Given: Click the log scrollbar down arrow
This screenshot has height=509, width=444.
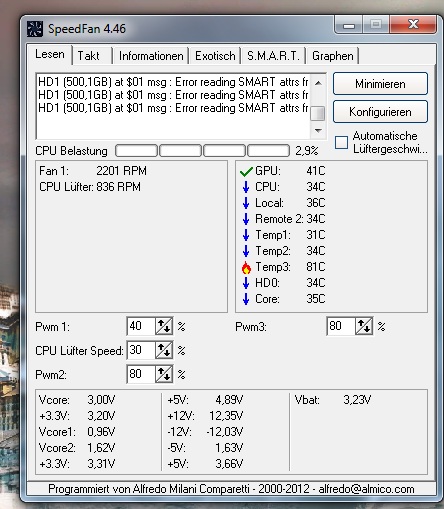Looking at the screenshot, I should [318, 130].
